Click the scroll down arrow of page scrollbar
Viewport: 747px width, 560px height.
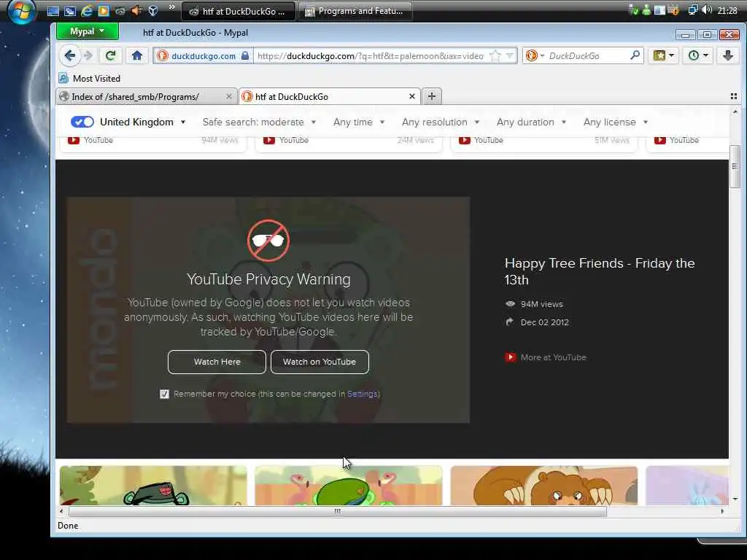point(735,499)
